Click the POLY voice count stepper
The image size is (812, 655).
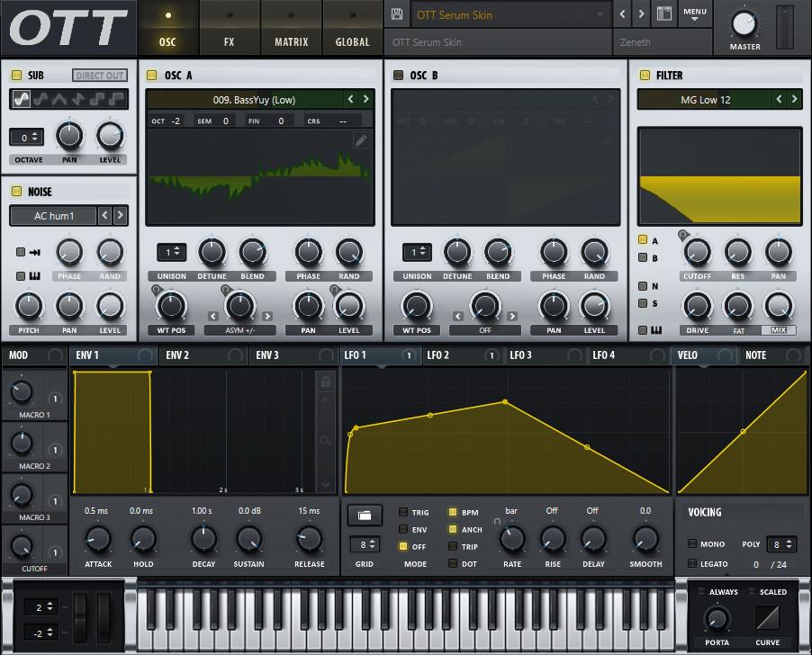click(x=781, y=543)
